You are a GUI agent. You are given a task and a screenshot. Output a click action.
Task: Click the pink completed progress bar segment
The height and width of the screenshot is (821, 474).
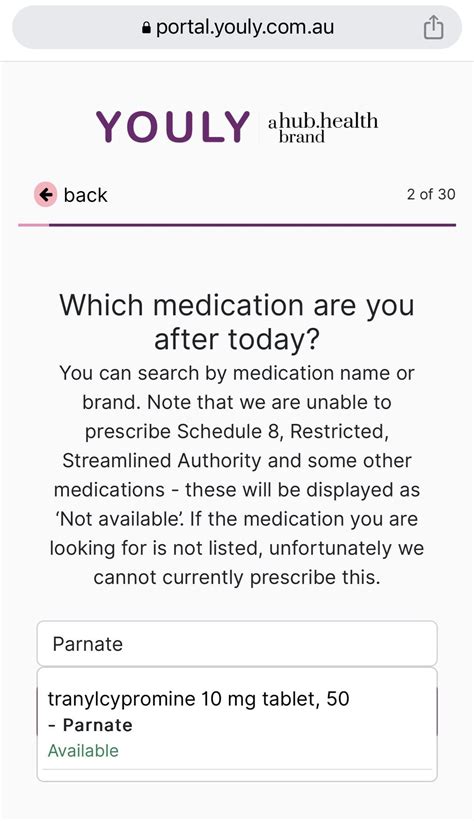click(34, 225)
